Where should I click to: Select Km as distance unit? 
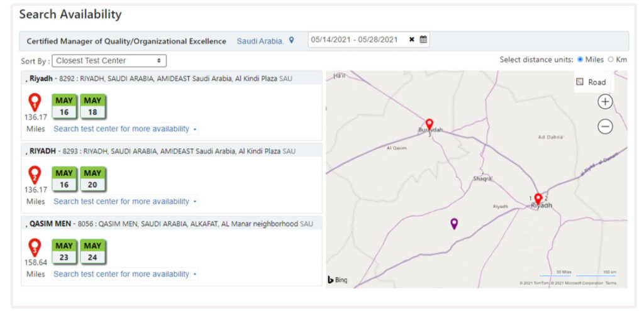611,60
